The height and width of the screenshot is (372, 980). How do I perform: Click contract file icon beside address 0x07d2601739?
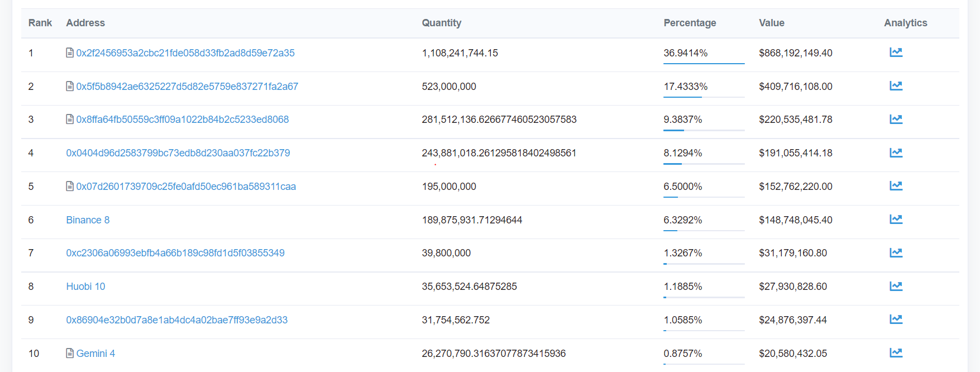click(70, 186)
